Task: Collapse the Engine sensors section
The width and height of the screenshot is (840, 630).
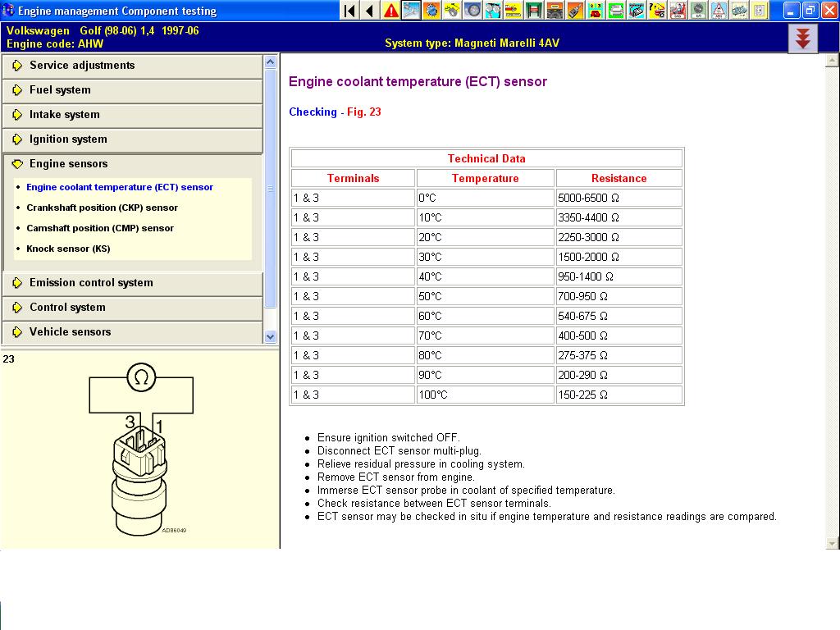Action: [x=132, y=164]
